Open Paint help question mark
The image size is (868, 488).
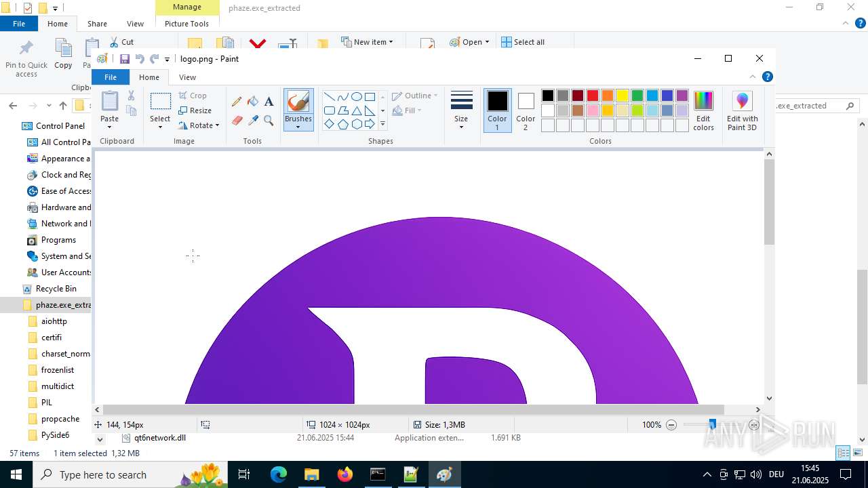tap(767, 77)
